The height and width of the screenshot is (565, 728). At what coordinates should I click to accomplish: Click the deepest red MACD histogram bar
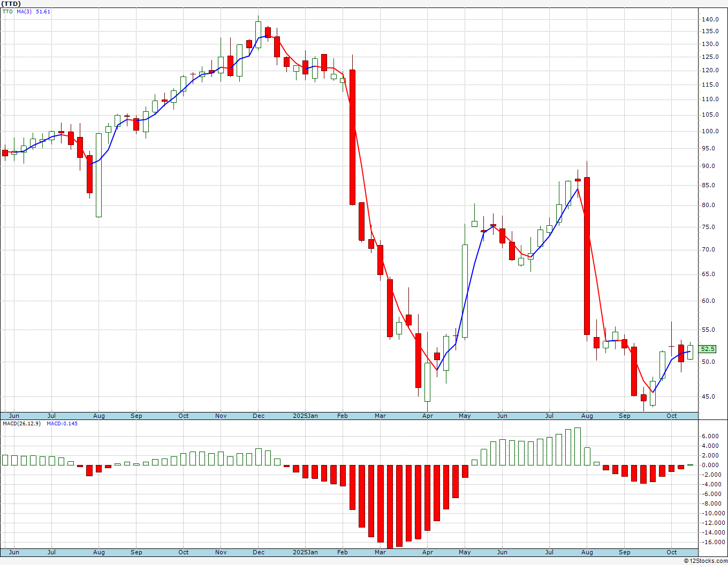390,506
